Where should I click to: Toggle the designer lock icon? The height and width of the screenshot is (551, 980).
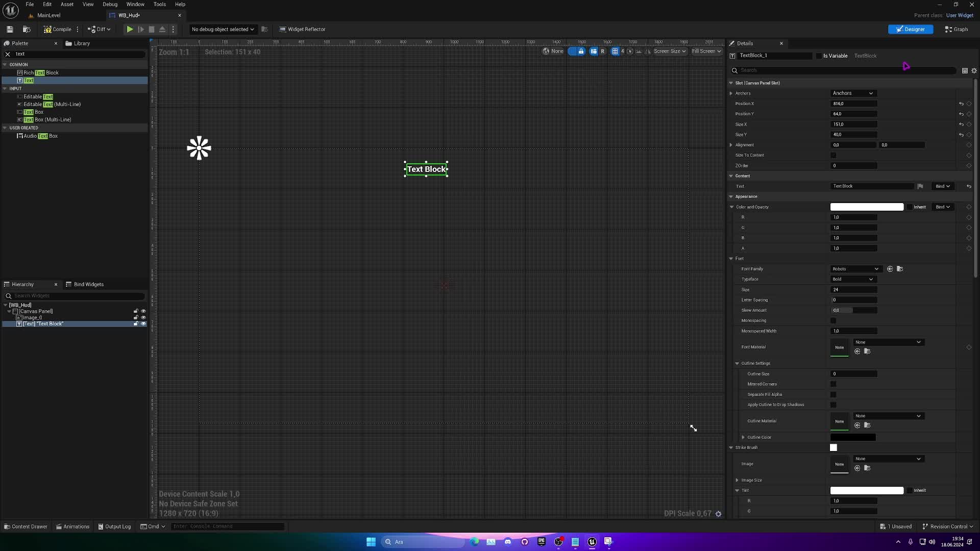[x=581, y=51]
